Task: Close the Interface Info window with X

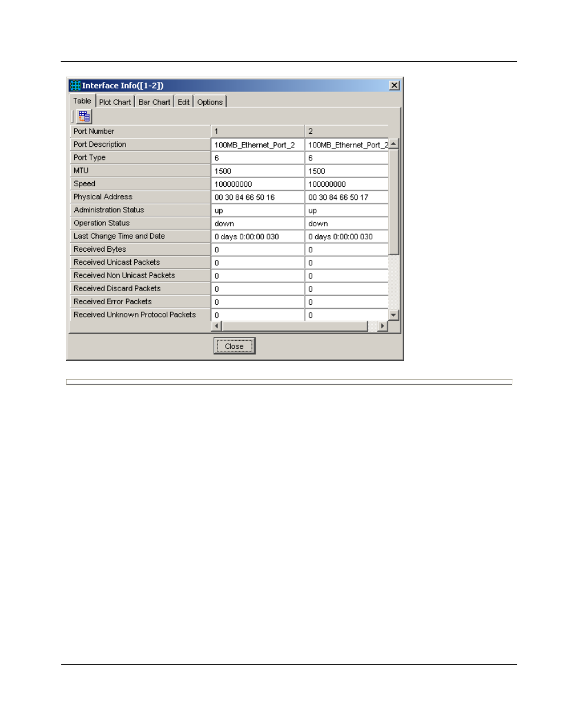Action: [x=394, y=85]
